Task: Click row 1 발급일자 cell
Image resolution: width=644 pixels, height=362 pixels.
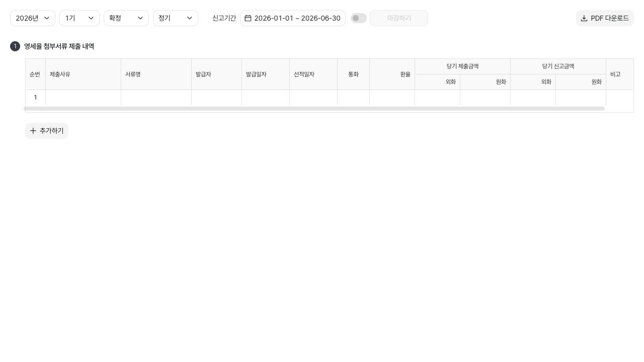Action: point(266,98)
